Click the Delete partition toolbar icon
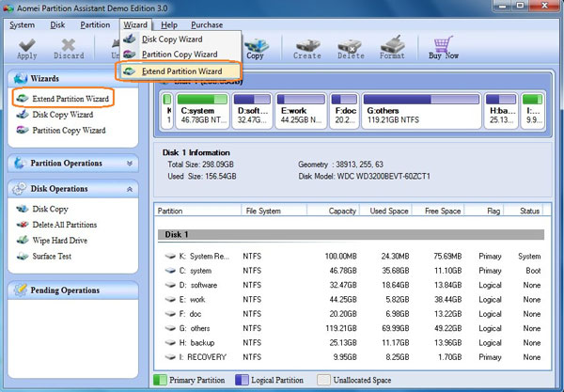564x392 pixels. click(x=350, y=45)
